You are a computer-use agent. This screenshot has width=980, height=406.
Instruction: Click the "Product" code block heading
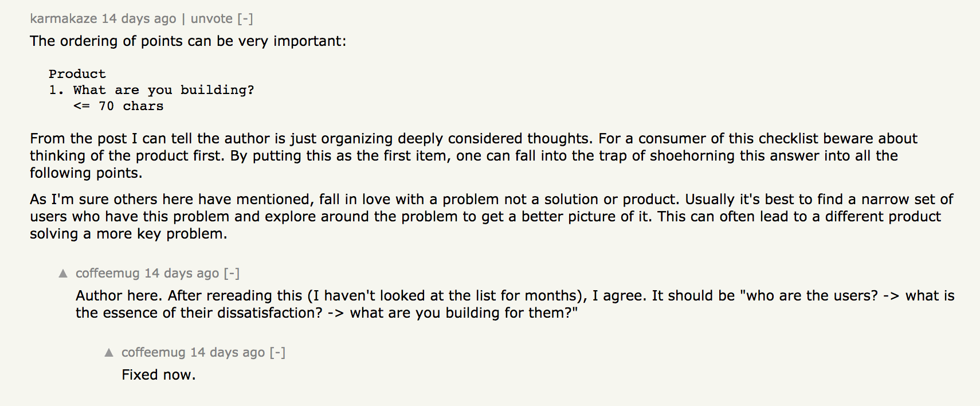[x=77, y=74]
